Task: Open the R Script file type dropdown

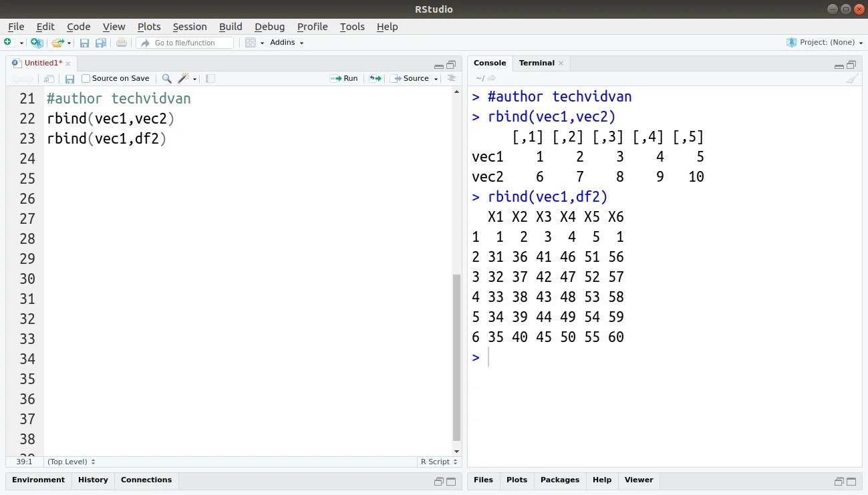Action: pos(438,462)
